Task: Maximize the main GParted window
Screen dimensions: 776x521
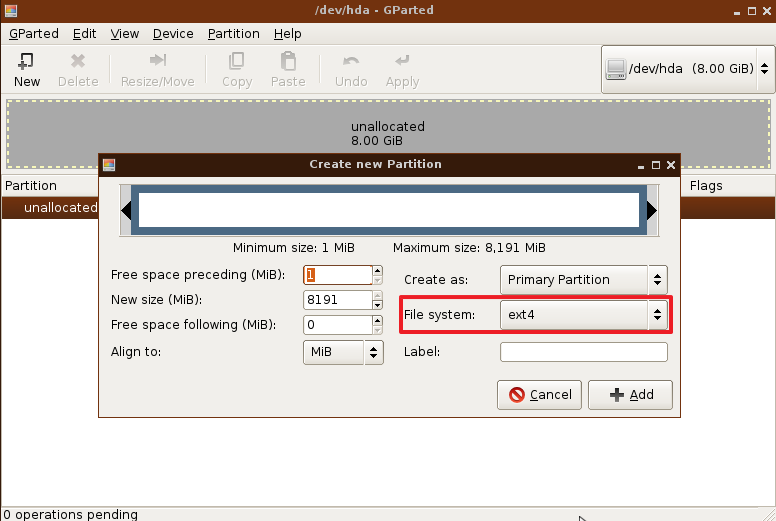Action: click(752, 11)
